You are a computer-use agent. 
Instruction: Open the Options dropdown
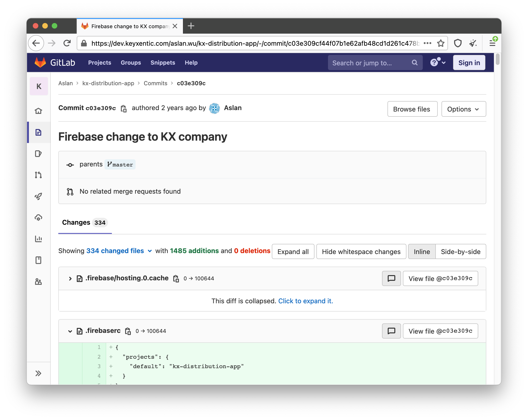[463, 109]
